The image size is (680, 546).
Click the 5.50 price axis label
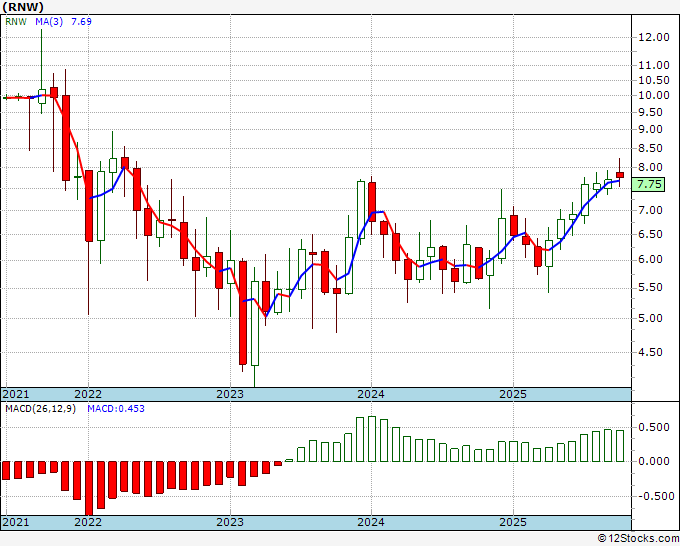pyautogui.click(x=650, y=288)
